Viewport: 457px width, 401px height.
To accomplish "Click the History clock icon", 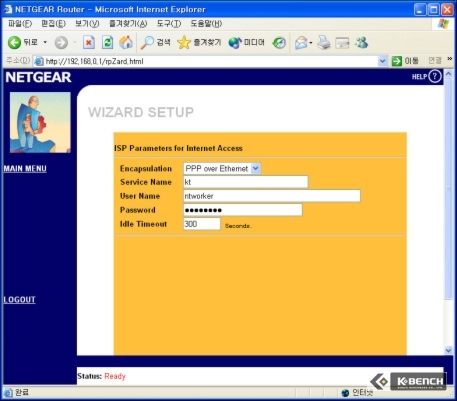I will coord(279,43).
